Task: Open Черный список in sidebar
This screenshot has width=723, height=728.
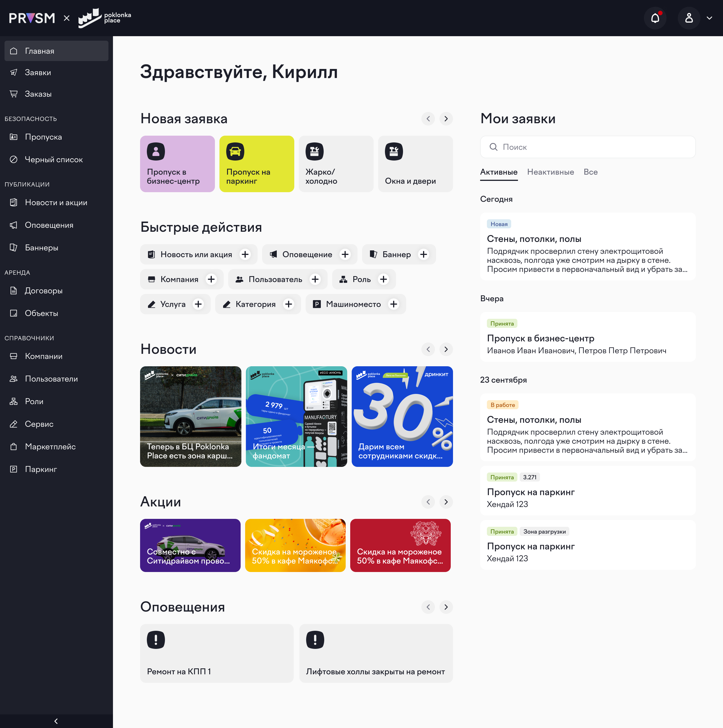Action: coord(53,159)
